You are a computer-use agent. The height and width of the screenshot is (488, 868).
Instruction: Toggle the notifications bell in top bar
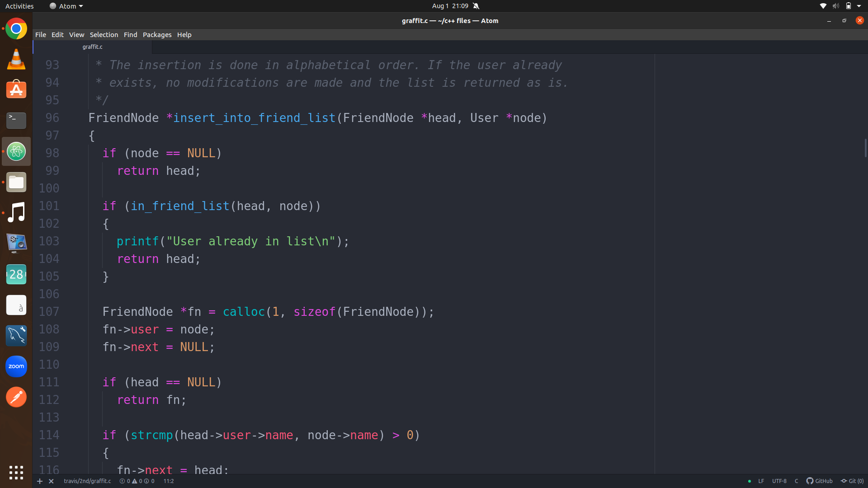[476, 6]
